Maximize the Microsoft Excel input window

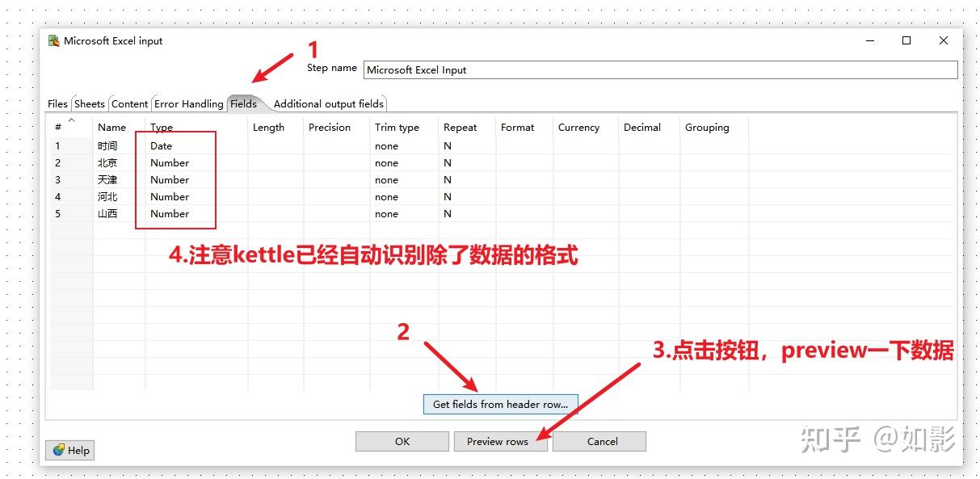pos(906,40)
